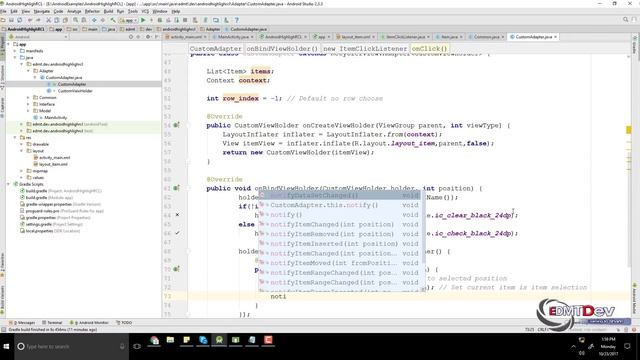Click the Stop square toolbar icon
640x360 pixels.
(x=185, y=20)
